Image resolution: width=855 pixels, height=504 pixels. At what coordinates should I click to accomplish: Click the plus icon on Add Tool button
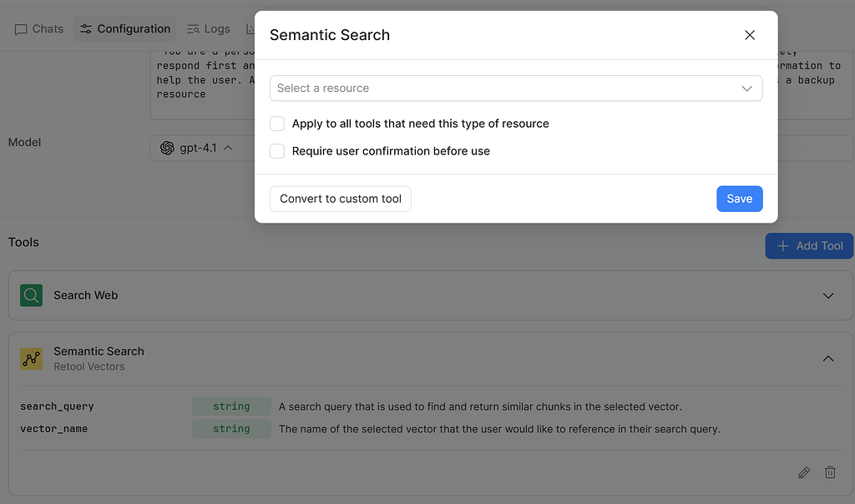click(x=782, y=245)
